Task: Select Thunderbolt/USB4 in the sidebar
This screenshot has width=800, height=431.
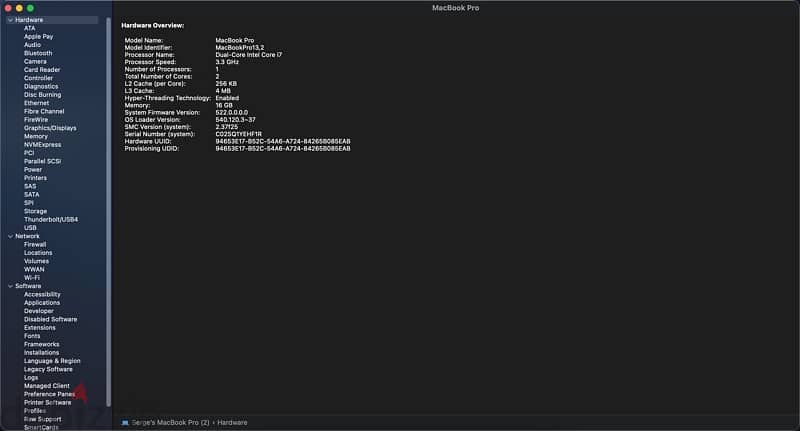Action: click(x=51, y=219)
